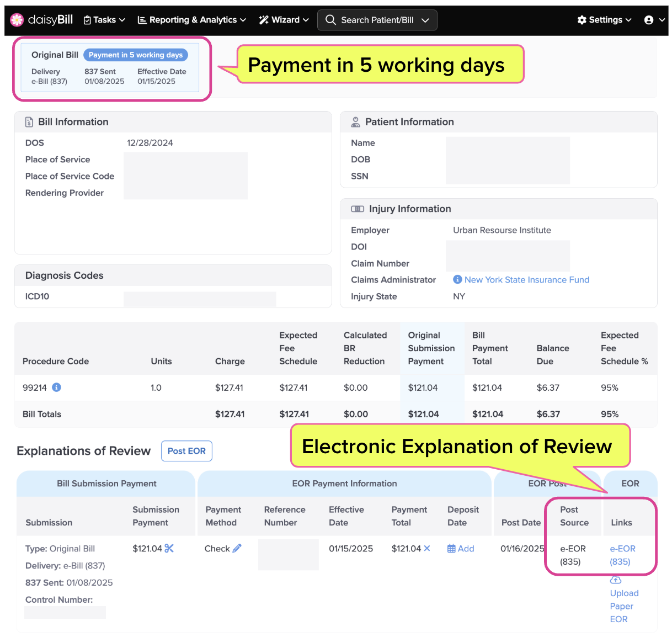The height and width of the screenshot is (637, 672).
Task: Click Original Submission Payment column header
Action: coord(431,348)
